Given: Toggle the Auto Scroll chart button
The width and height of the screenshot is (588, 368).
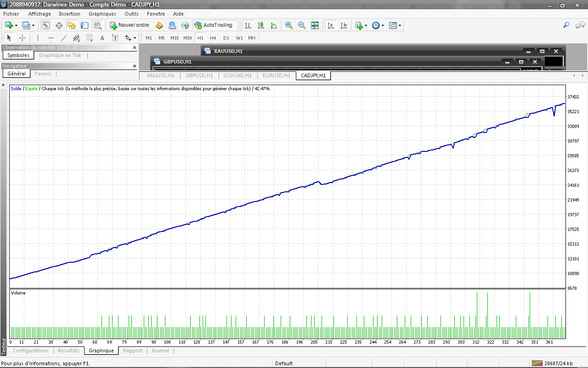Looking at the screenshot, I should pyautogui.click(x=330, y=25).
